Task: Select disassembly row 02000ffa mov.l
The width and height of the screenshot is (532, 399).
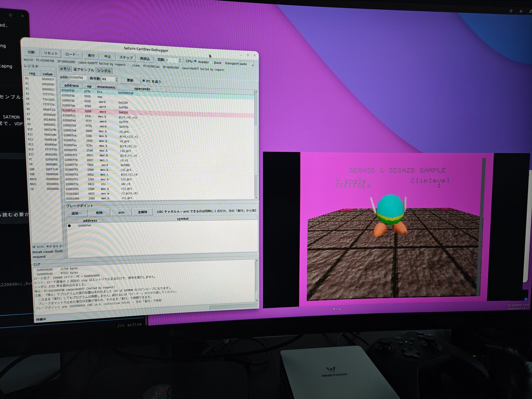Action: pyautogui.click(x=160, y=175)
